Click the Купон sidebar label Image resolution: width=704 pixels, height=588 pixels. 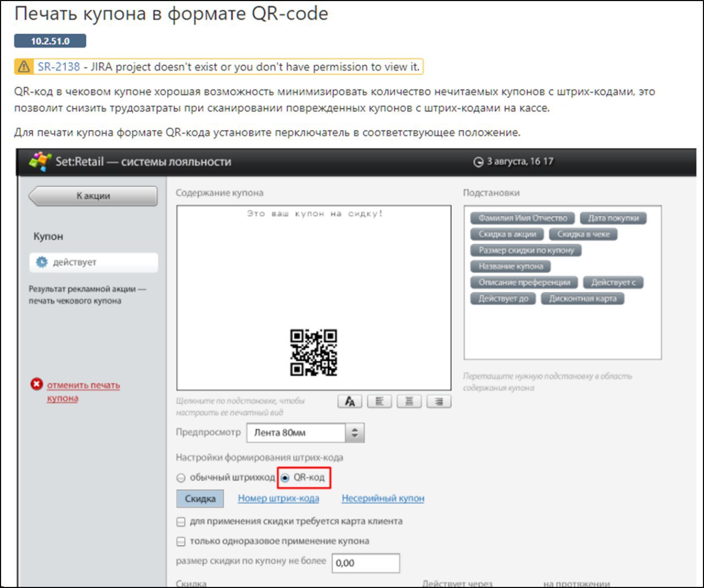(48, 237)
